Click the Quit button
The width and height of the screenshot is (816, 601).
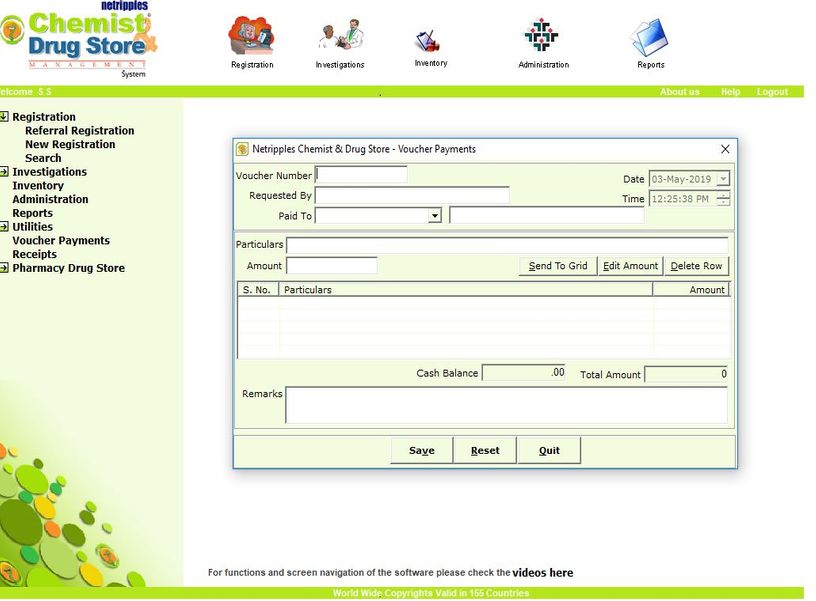(549, 451)
